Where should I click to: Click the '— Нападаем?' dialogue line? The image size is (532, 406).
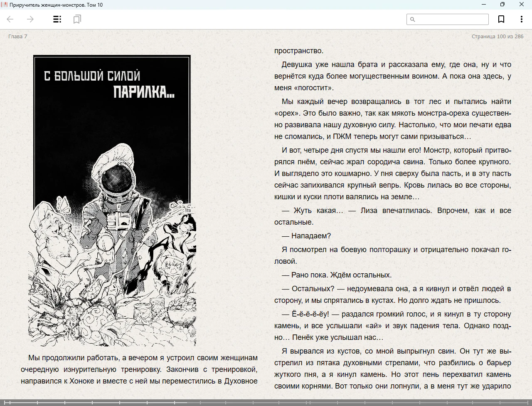[306, 236]
